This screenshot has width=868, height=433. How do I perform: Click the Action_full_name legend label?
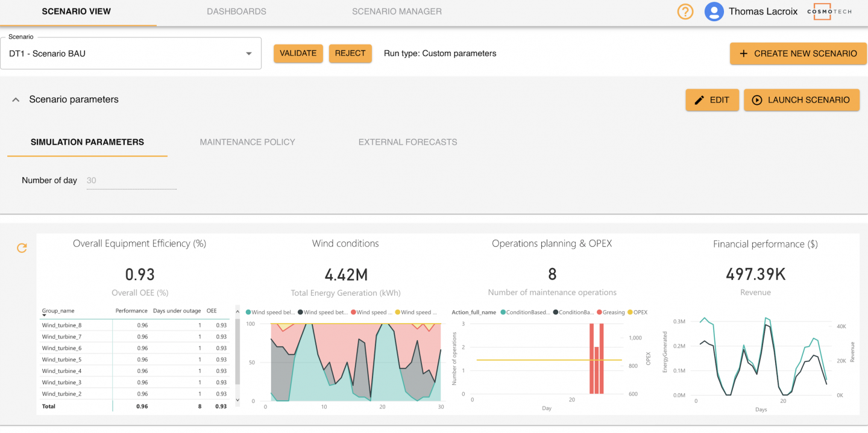(x=474, y=313)
